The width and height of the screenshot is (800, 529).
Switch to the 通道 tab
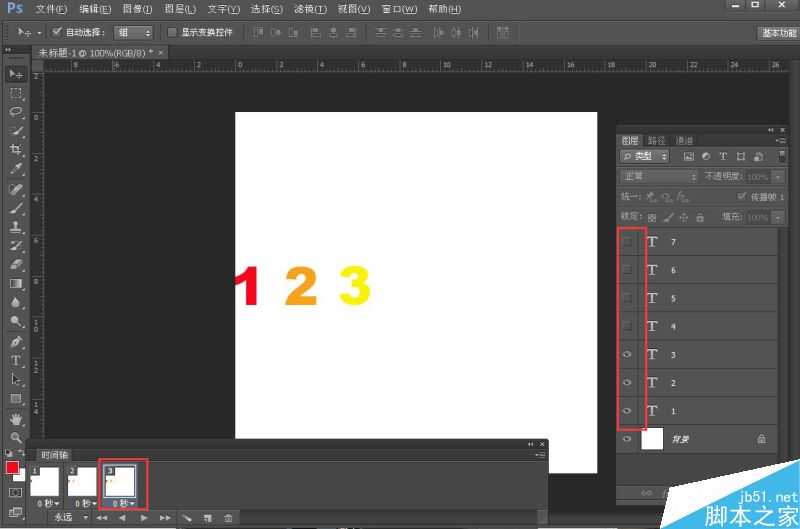[x=684, y=140]
